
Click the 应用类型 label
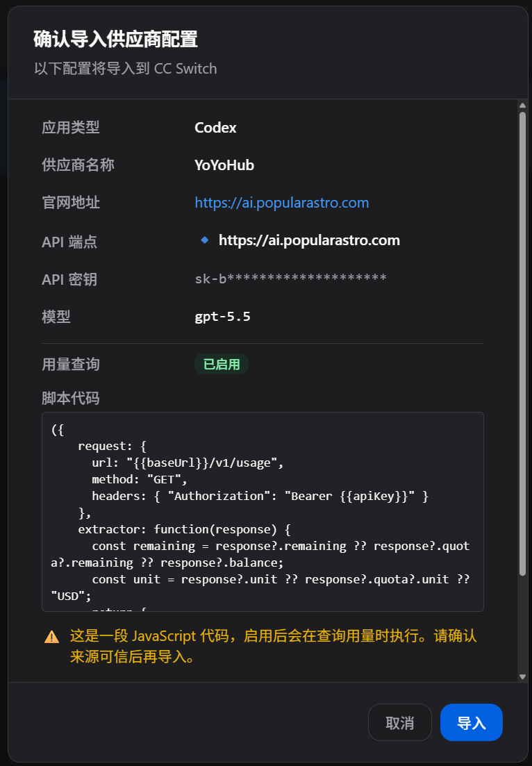pyautogui.click(x=71, y=128)
